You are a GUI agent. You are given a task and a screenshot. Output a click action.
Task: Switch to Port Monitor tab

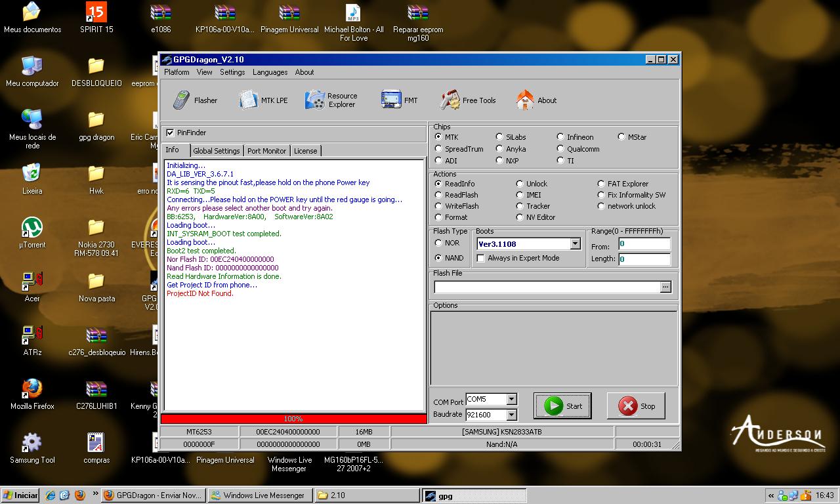[x=266, y=151]
